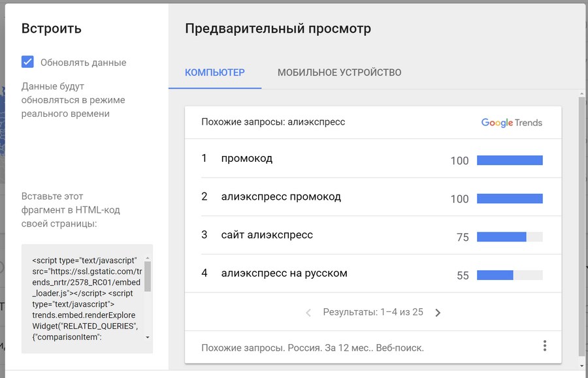Image resolution: width=588 pixels, height=378 pixels.
Task: Open the three-dot widget options menu
Action: click(544, 346)
